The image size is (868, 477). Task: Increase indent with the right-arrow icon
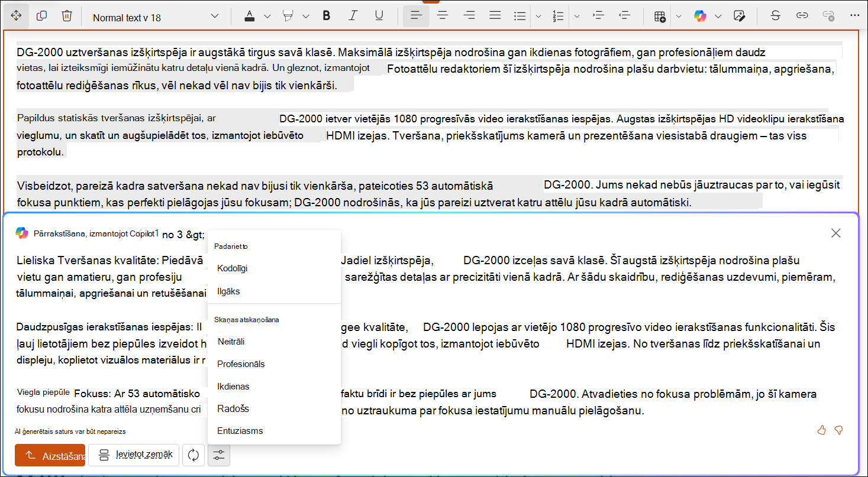coord(598,16)
